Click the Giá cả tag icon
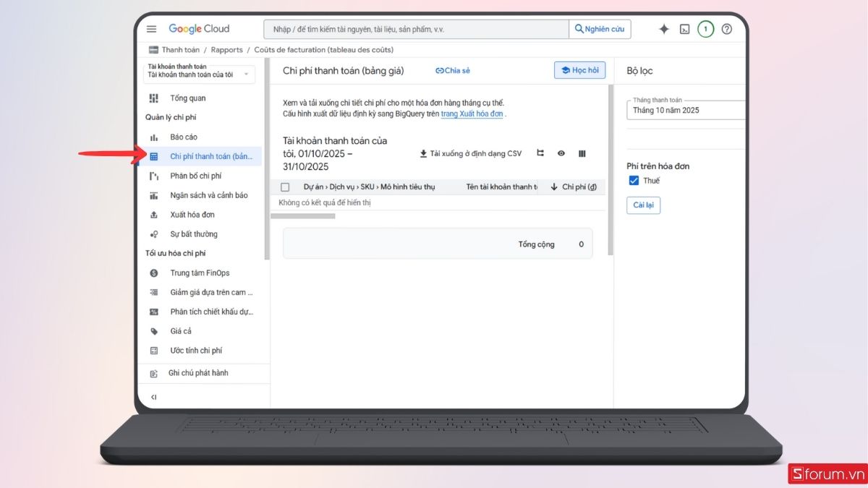Viewport: 868px width, 488px height. (x=153, y=331)
